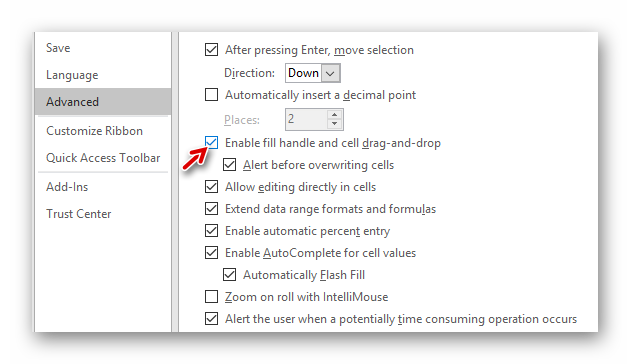Toggle After pressing Enter, move selection
The height and width of the screenshot is (364, 630).
(x=211, y=50)
